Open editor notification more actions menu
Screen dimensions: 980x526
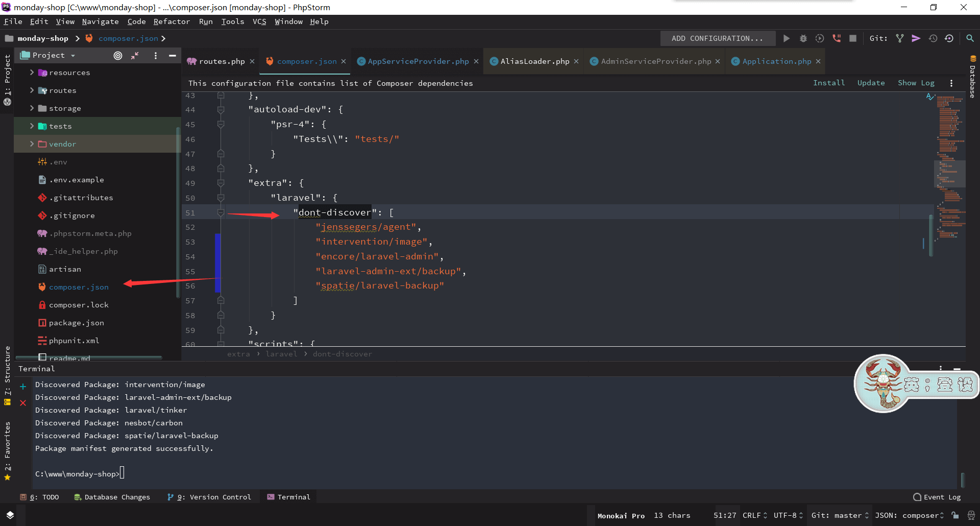[x=951, y=83]
